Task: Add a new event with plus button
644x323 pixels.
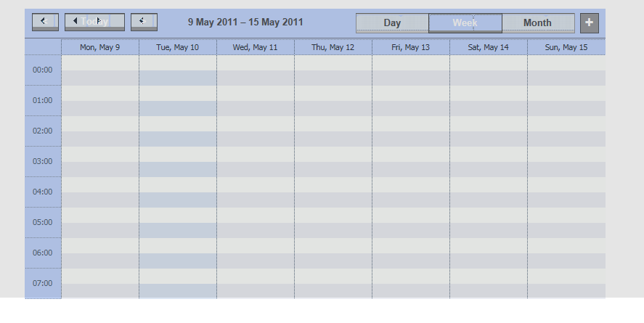Action: point(590,23)
